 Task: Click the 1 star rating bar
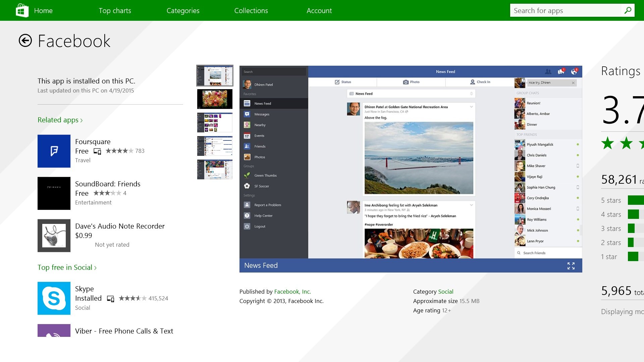(x=636, y=257)
